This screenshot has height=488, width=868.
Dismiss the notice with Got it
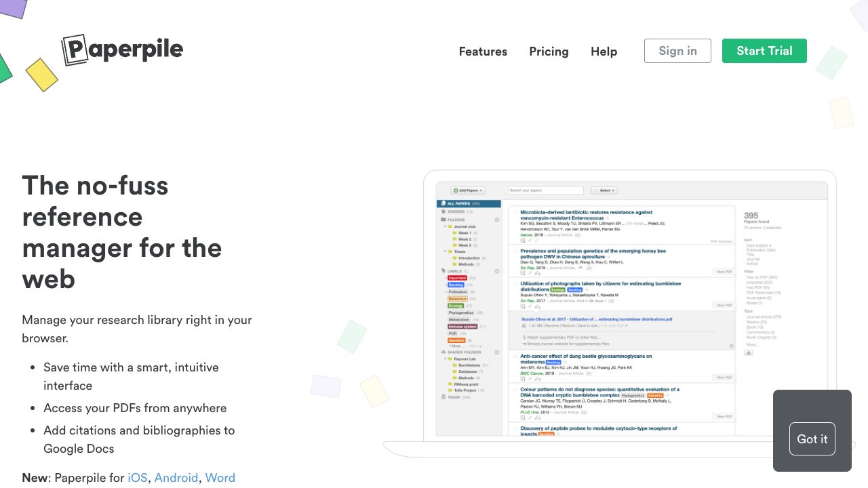tap(812, 439)
